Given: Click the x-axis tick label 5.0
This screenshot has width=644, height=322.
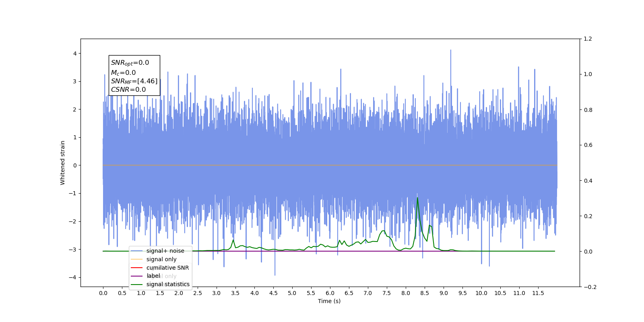Looking at the screenshot, I should point(292,293).
